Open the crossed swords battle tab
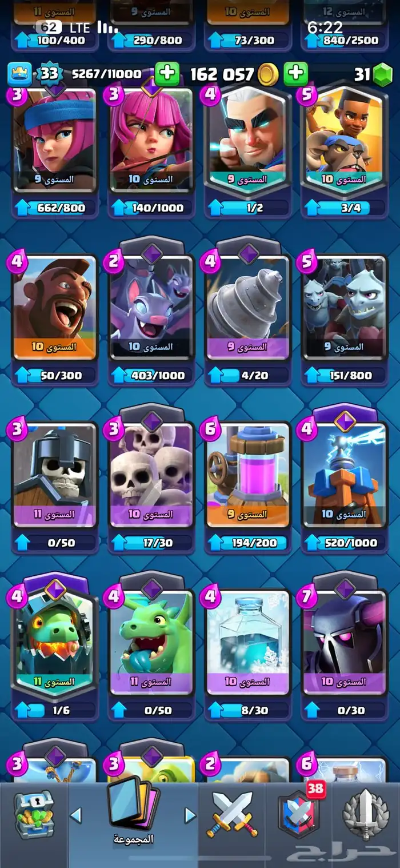Viewport: 400px width, 868px height. (232, 815)
